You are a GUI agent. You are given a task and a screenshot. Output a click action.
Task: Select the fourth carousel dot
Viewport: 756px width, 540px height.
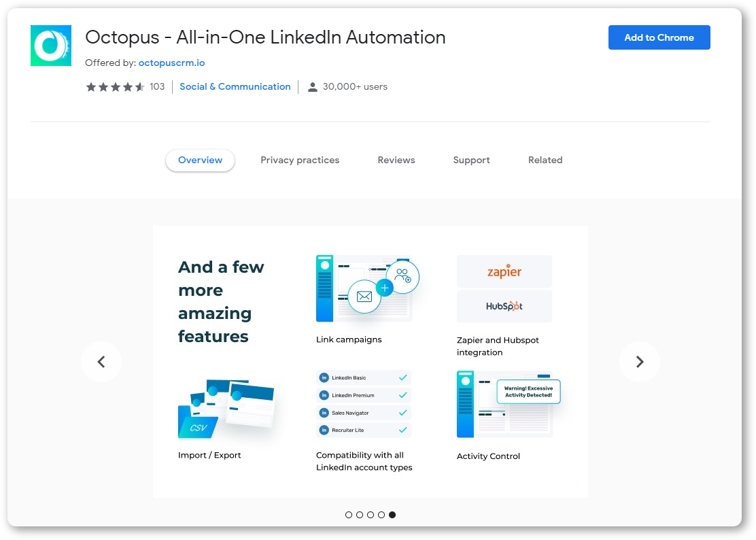tap(381, 515)
